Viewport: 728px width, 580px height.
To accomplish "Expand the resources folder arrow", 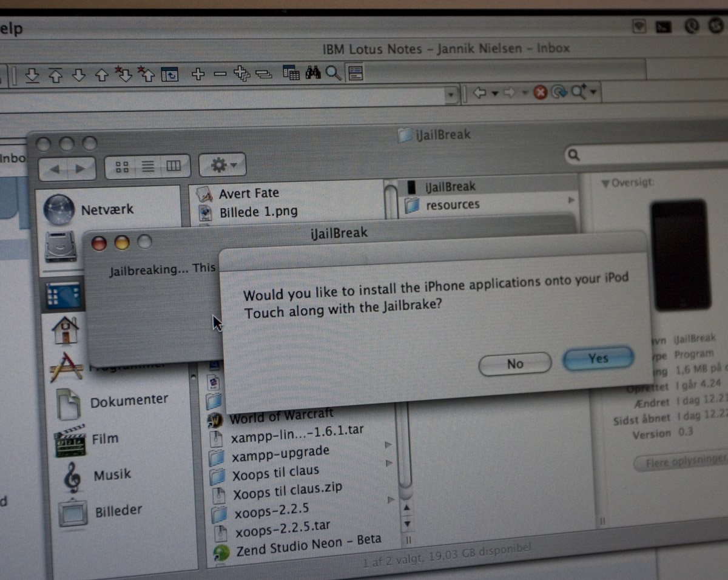I will pos(571,200).
